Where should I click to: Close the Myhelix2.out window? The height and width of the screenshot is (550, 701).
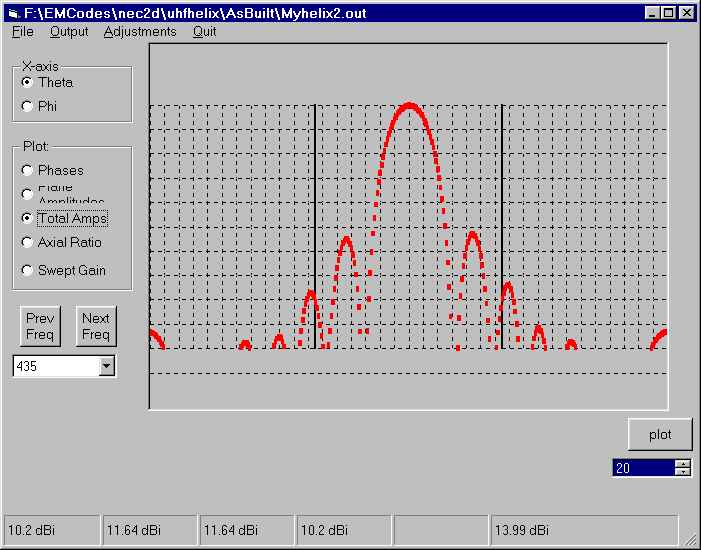point(686,13)
